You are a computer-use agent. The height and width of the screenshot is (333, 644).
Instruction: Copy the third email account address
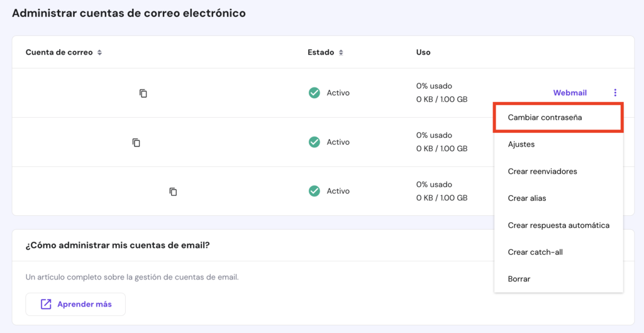pos(173,191)
